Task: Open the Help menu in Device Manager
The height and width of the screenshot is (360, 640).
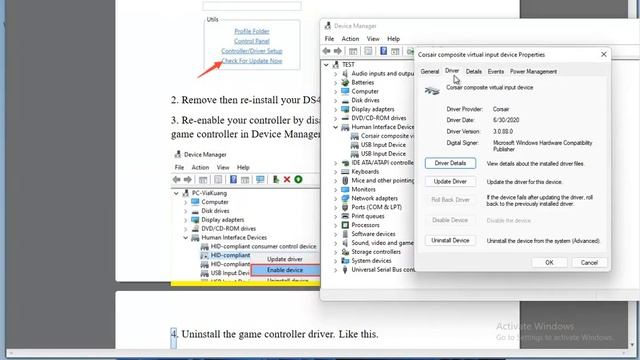Action: (x=393, y=39)
